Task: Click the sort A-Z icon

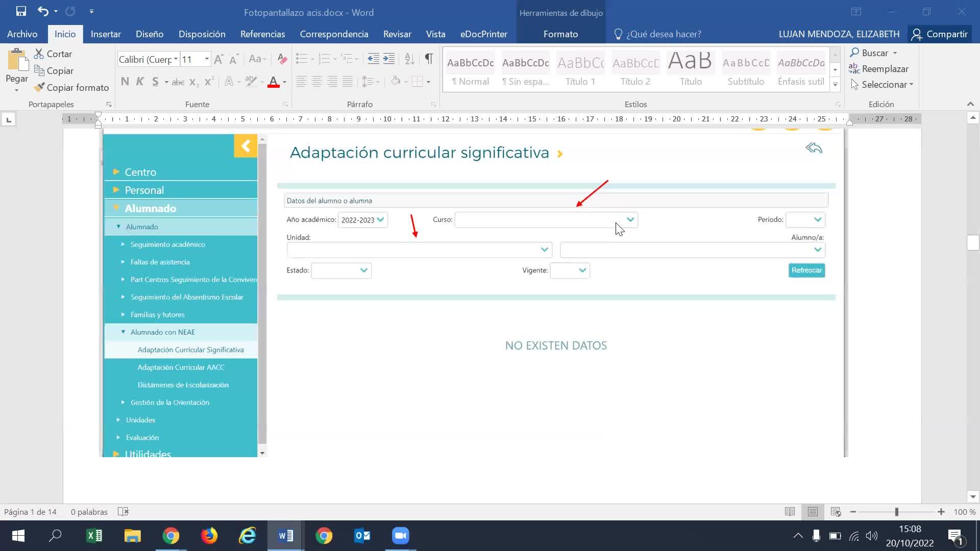Action: click(x=409, y=59)
